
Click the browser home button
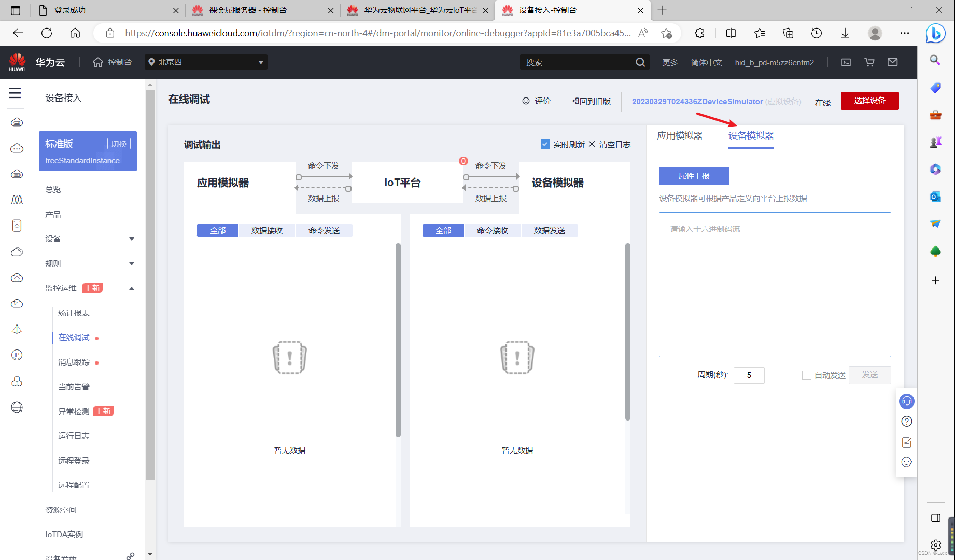(75, 33)
